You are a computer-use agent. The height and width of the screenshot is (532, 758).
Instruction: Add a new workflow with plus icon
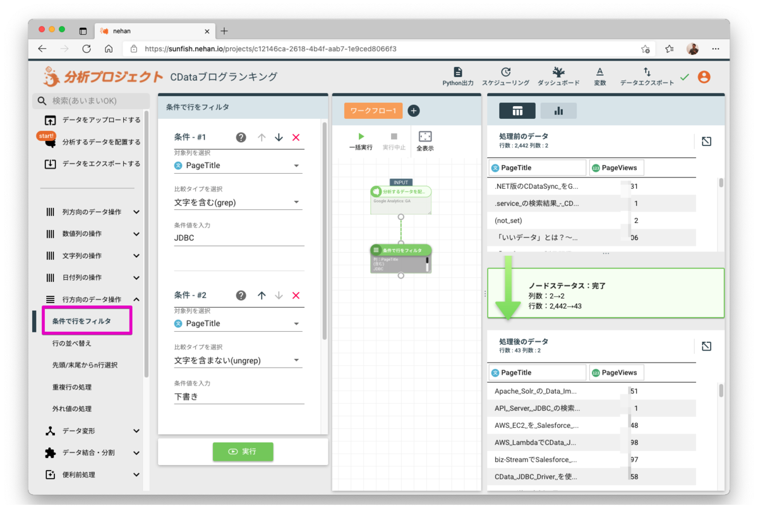(414, 111)
